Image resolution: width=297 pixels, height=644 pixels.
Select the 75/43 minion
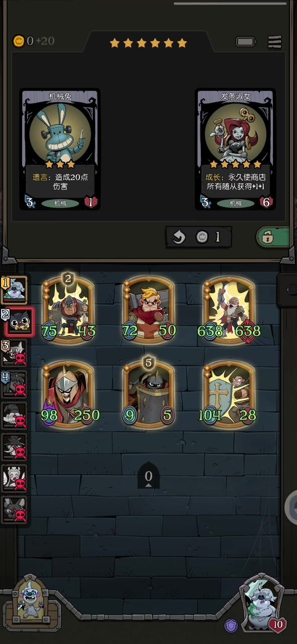point(68,308)
